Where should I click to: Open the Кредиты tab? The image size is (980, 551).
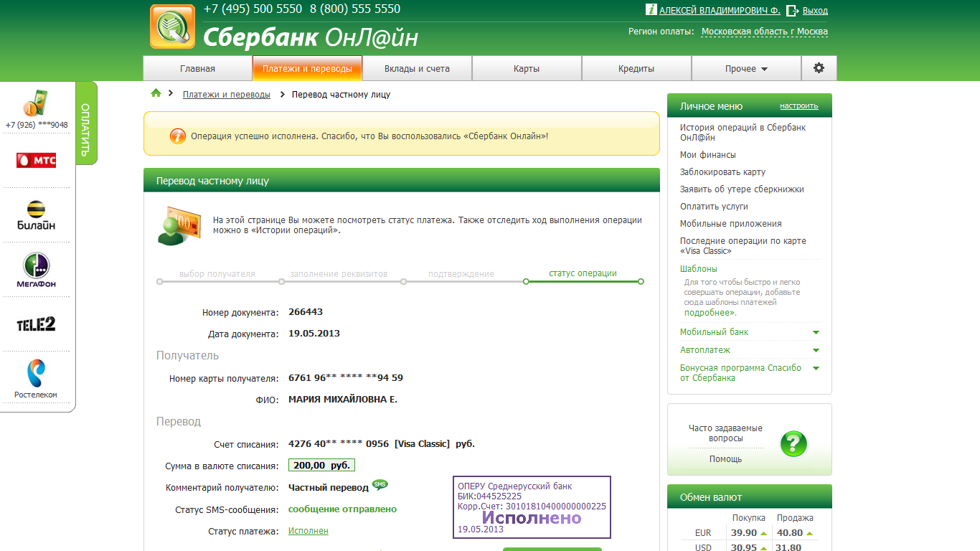[636, 69]
